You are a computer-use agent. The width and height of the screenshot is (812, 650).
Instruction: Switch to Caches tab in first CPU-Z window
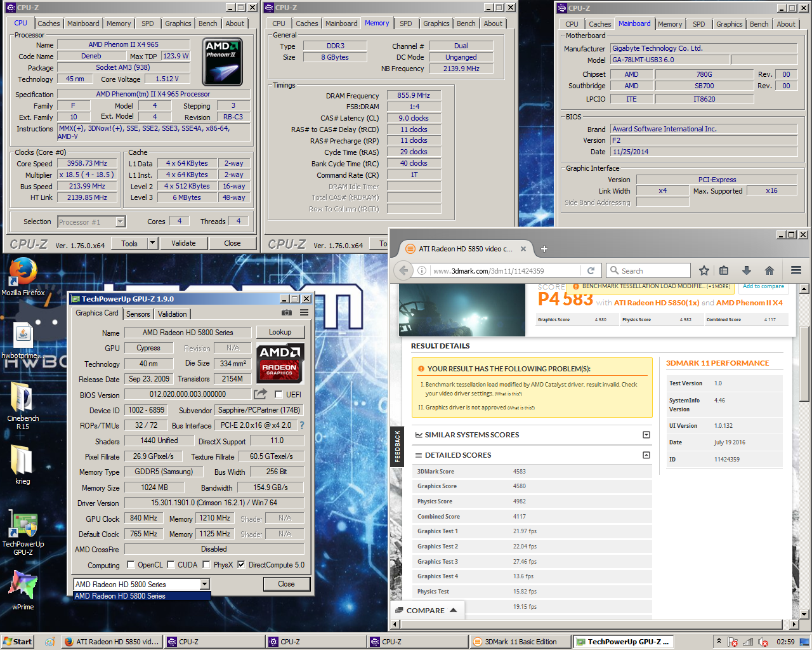(x=49, y=23)
